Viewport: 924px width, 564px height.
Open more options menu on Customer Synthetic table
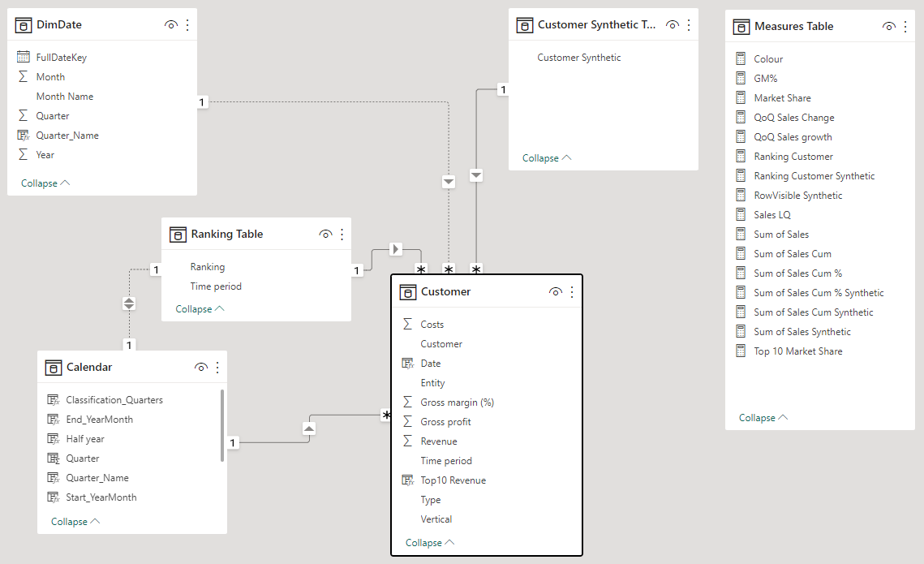tap(689, 25)
